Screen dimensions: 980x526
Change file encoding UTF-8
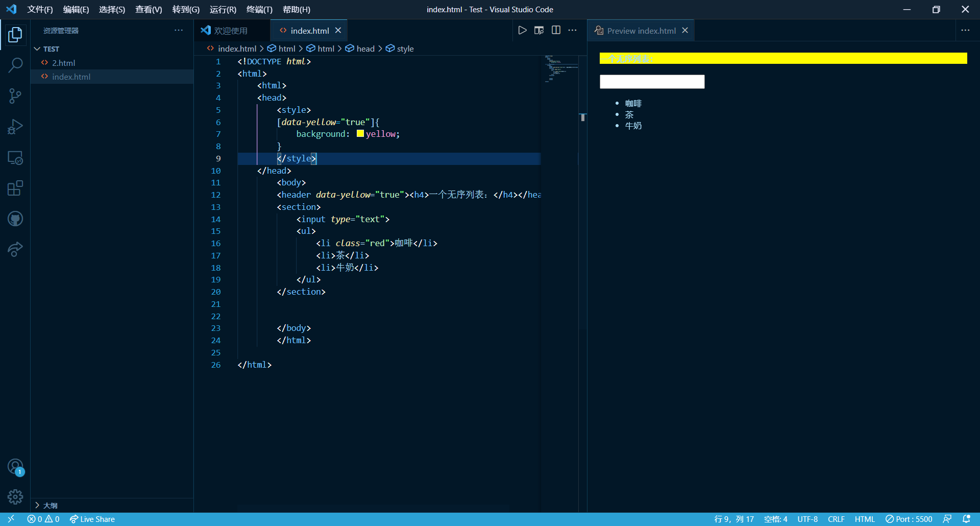click(x=807, y=519)
